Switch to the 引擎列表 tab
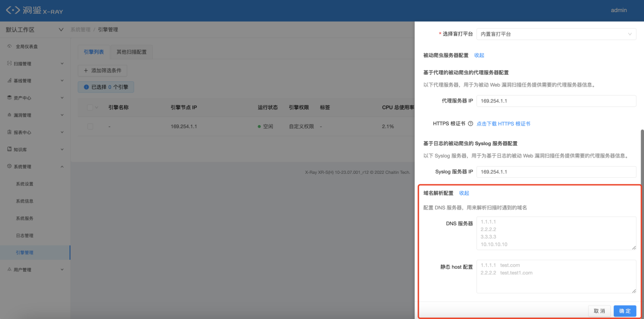Screen dimensions: 644x319 (x=94, y=52)
